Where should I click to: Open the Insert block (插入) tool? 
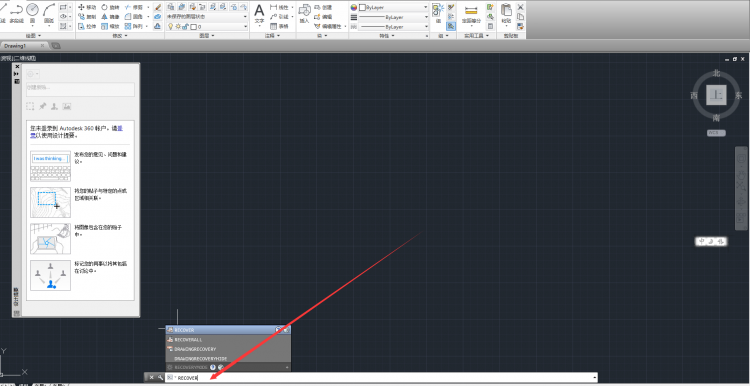[x=305, y=14]
